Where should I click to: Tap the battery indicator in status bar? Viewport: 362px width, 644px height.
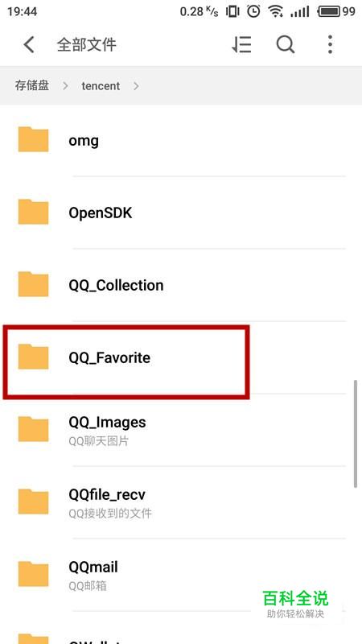click(x=329, y=11)
